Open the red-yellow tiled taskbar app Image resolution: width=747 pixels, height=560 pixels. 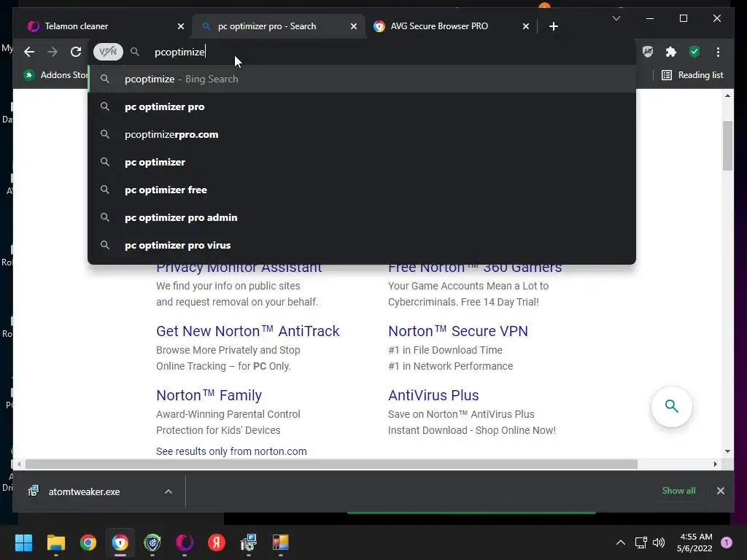coord(281,542)
